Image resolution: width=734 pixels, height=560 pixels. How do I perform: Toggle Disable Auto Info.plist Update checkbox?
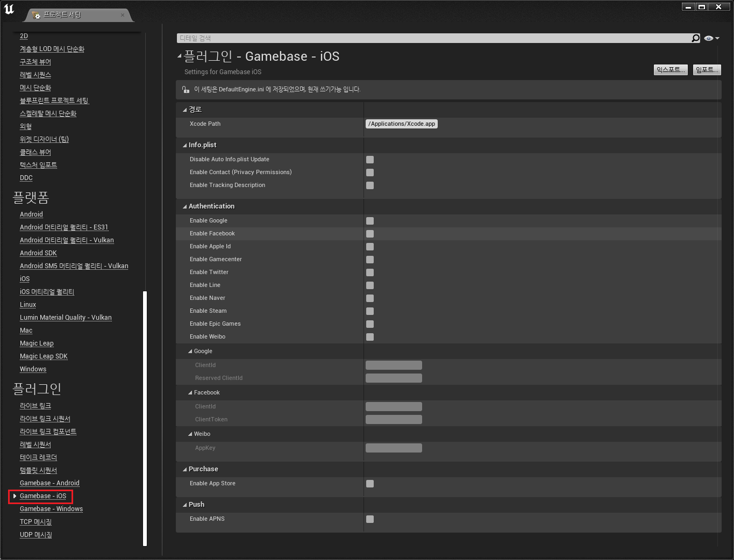click(x=370, y=160)
